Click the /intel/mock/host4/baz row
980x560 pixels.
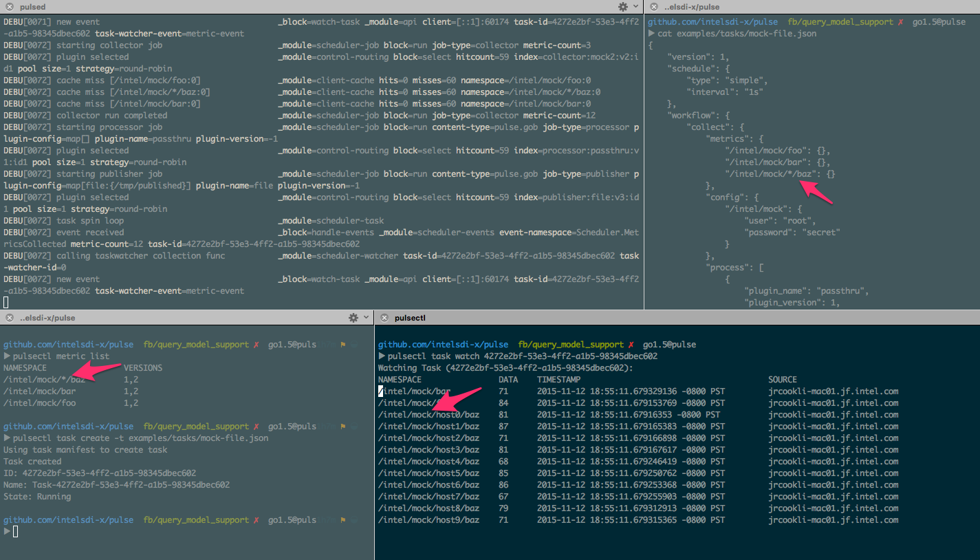click(638, 462)
